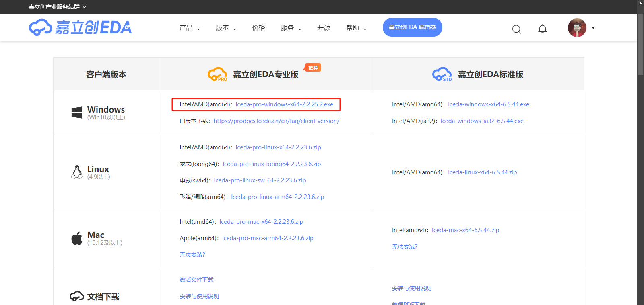Download lceda-pro-linux-sw_64-2.2.23.6.zip
This screenshot has width=644, height=305.
(x=260, y=180)
